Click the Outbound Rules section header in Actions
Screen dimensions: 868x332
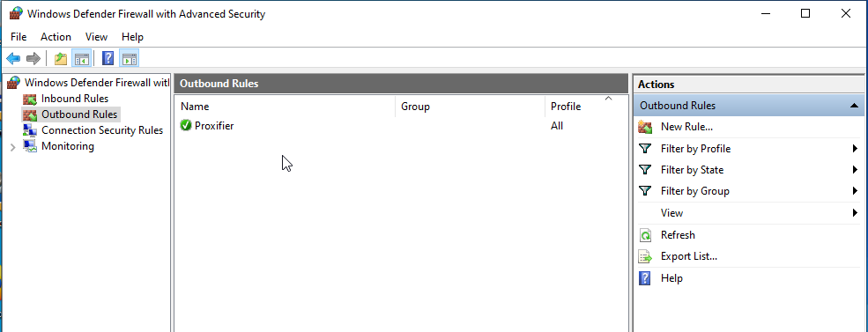pyautogui.click(x=748, y=106)
